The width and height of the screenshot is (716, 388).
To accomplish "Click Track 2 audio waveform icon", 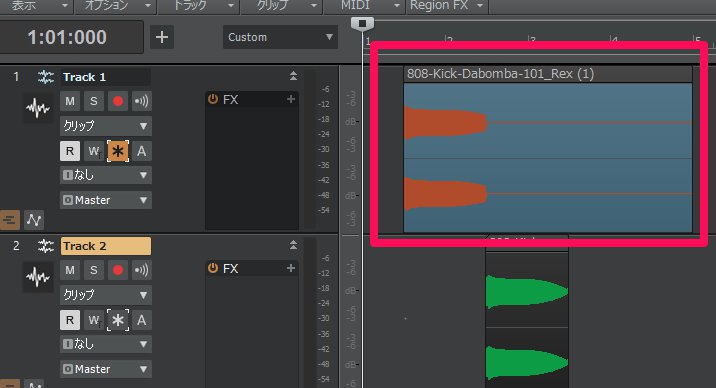I will click(x=38, y=277).
